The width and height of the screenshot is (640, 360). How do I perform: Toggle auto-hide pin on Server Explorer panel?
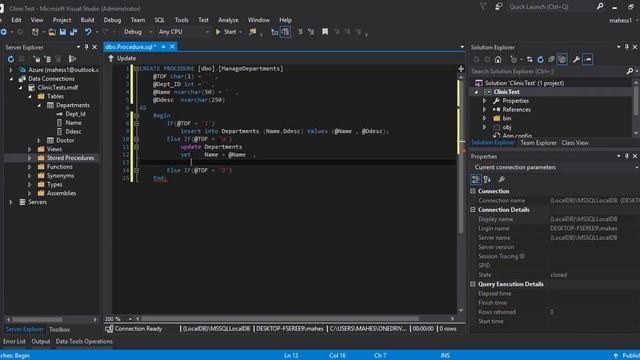click(x=87, y=47)
